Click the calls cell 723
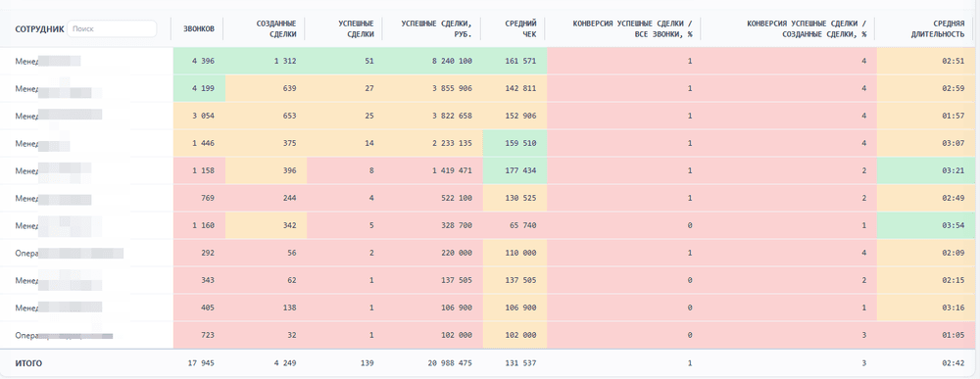The width and height of the screenshot is (980, 379). click(199, 335)
